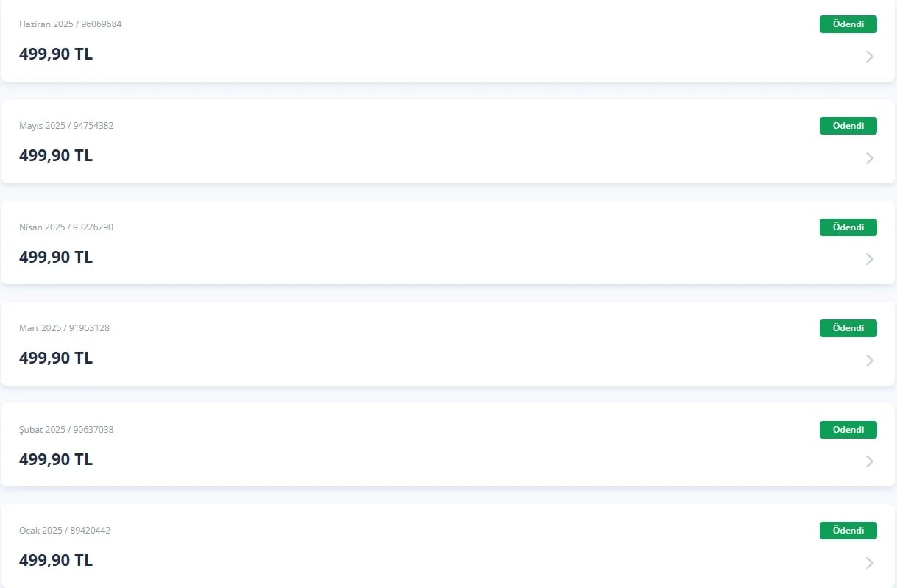Click the 499,90 TL amount for Ocak 2025
Screen dimensions: 897x588
(56, 561)
